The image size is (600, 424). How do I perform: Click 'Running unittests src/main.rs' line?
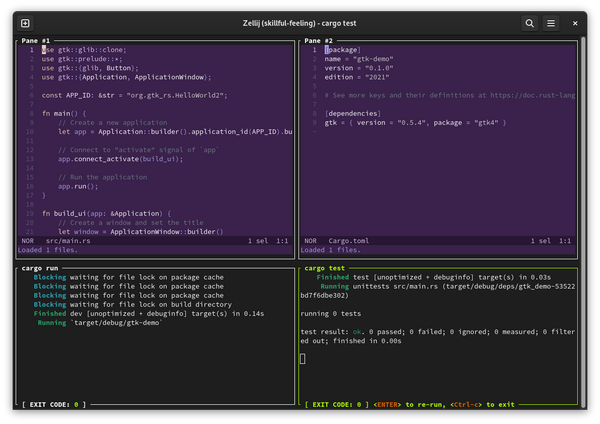pos(438,291)
